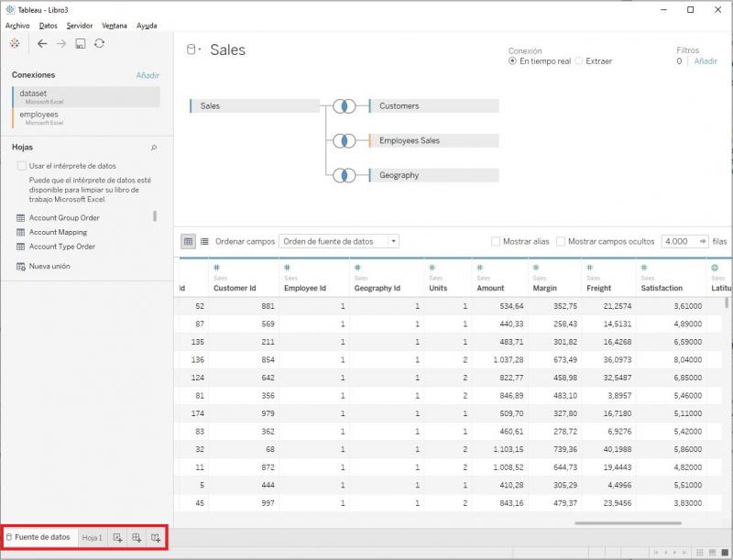Click the rows count input field
The width and height of the screenshot is (733, 560).
click(x=676, y=242)
